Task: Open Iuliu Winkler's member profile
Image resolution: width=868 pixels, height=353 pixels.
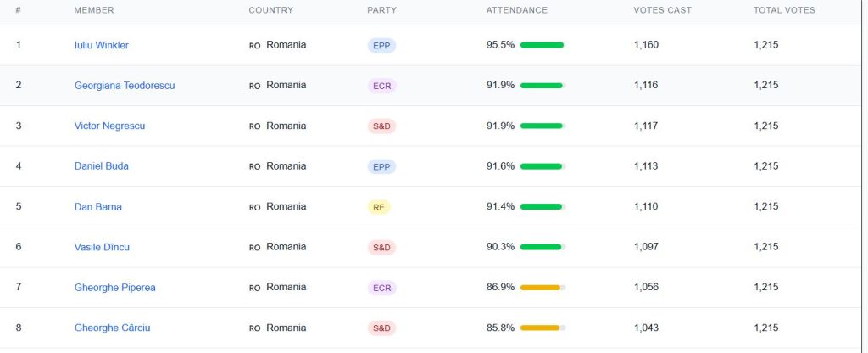Action: pos(101,45)
